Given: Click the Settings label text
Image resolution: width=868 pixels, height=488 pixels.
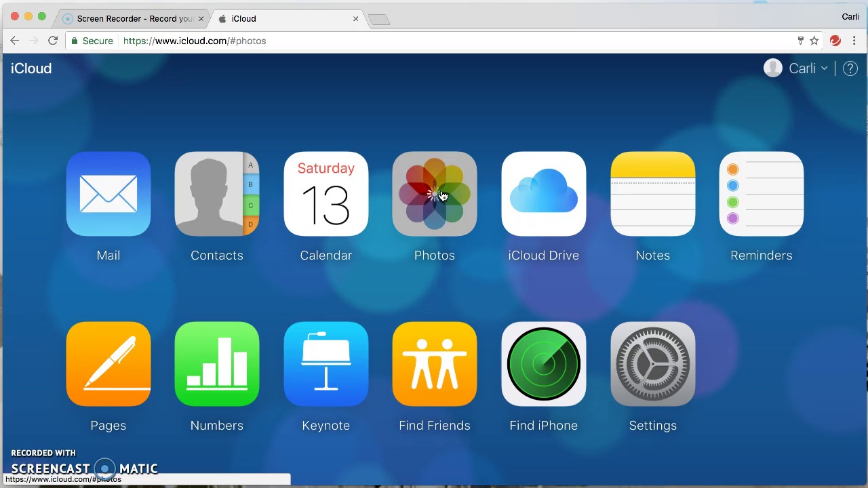Looking at the screenshot, I should 653,426.
